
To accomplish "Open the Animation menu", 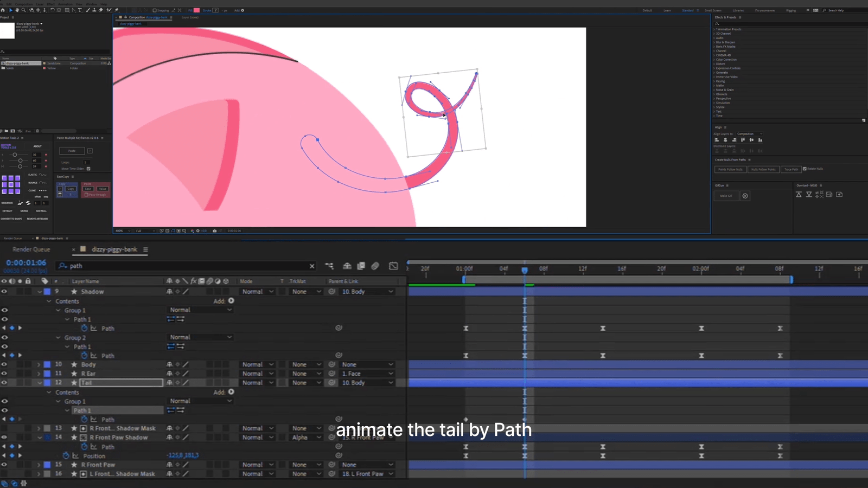I will (65, 4).
